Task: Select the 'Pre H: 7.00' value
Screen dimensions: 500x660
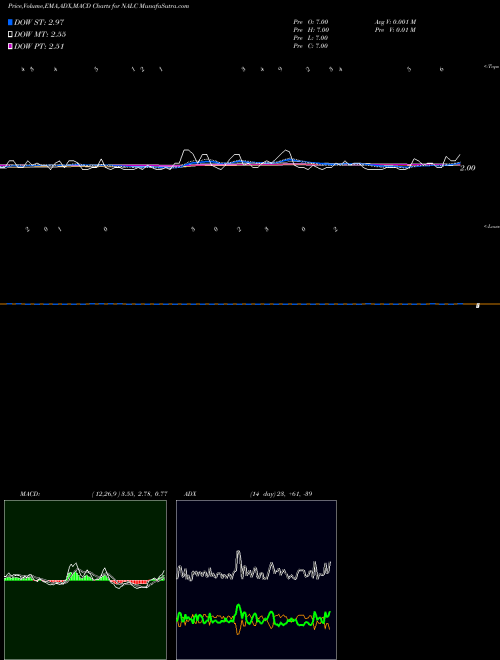Action: click(311, 30)
